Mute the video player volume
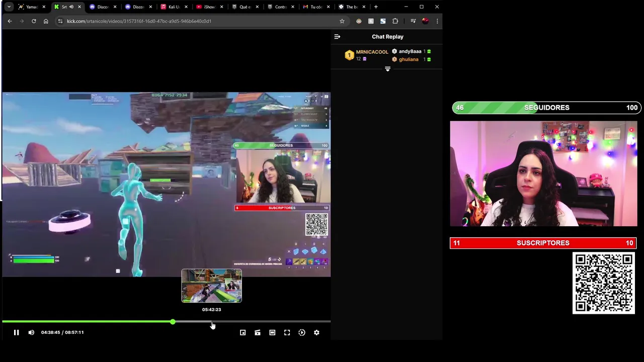 pos(31,332)
